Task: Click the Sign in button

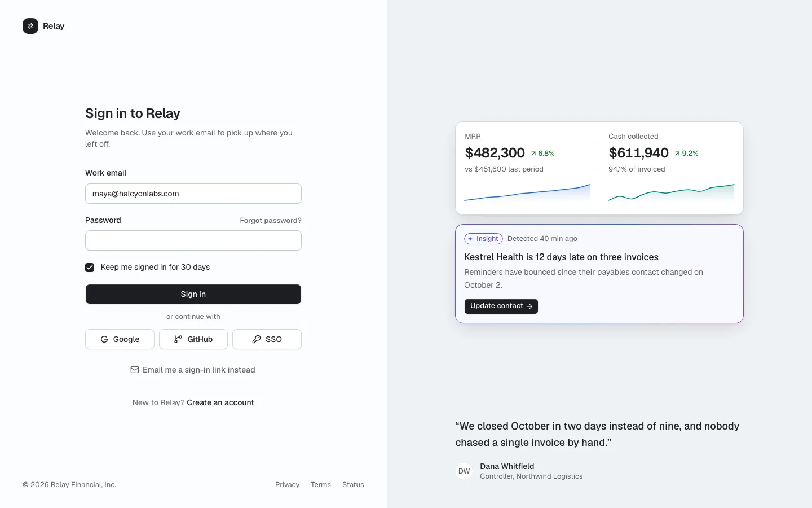Action: pos(193,294)
